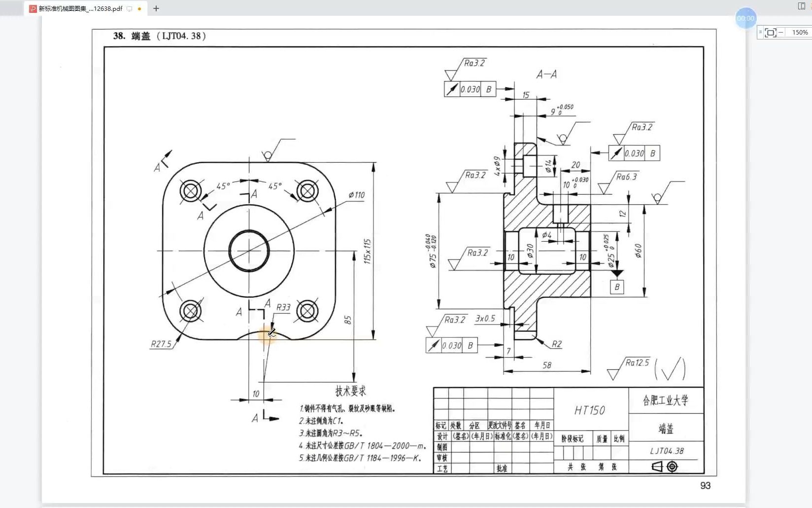Screen dimensions: 812x508
Task: Click requirement line with GB/T 1184—1996—K
Action: pos(360,458)
